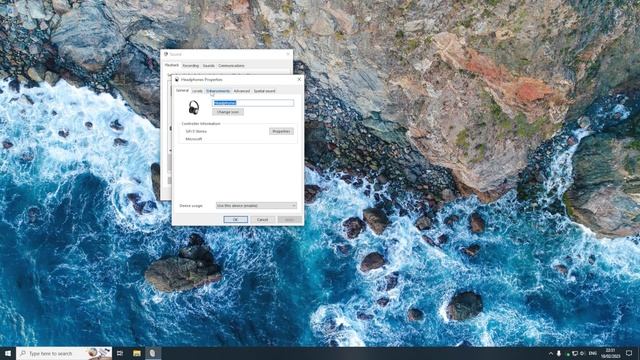Click the Sound app icon on taskbar

[153, 353]
